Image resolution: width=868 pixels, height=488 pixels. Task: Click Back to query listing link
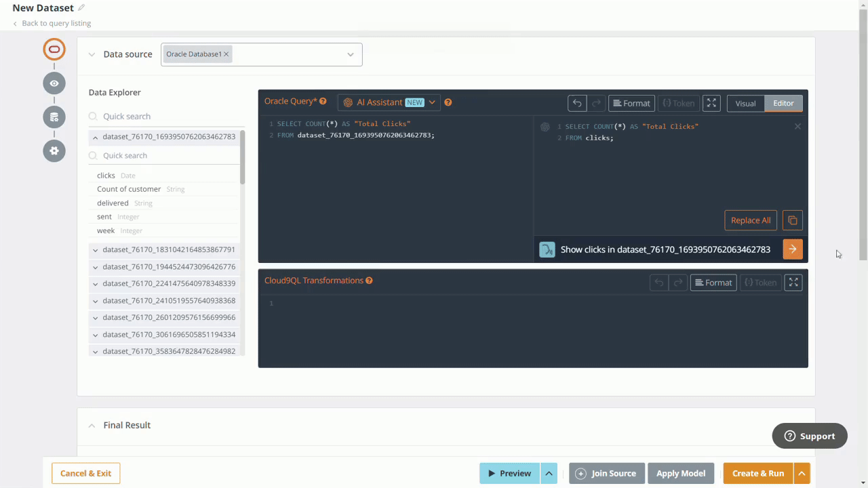pos(56,23)
